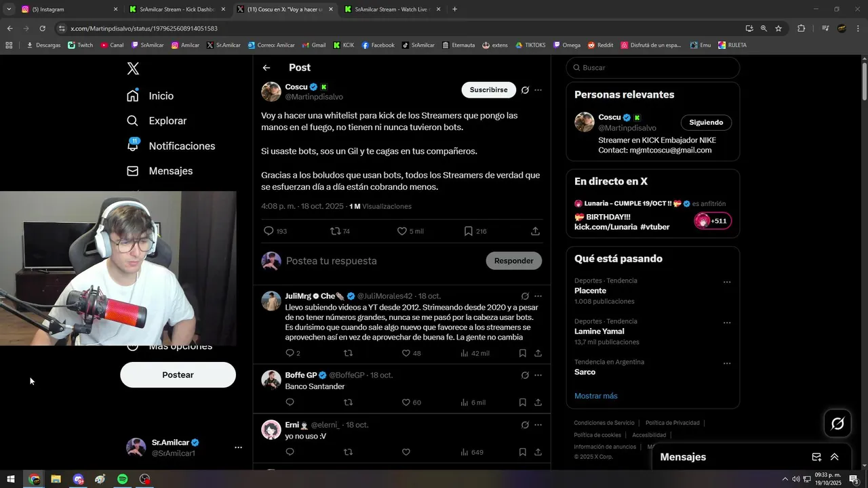Expand the Mensajes drawer
The height and width of the screenshot is (488, 868).
point(835,457)
